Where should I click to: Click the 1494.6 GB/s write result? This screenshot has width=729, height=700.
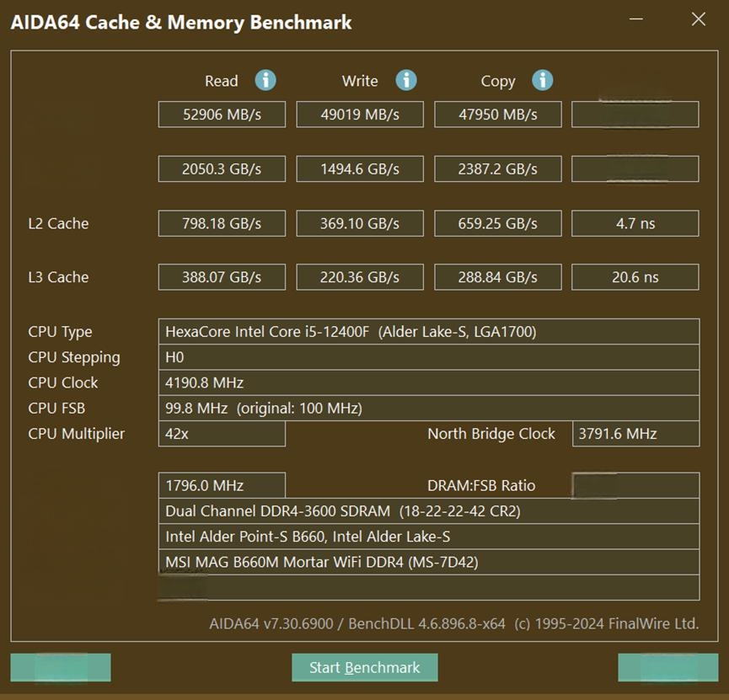[360, 168]
